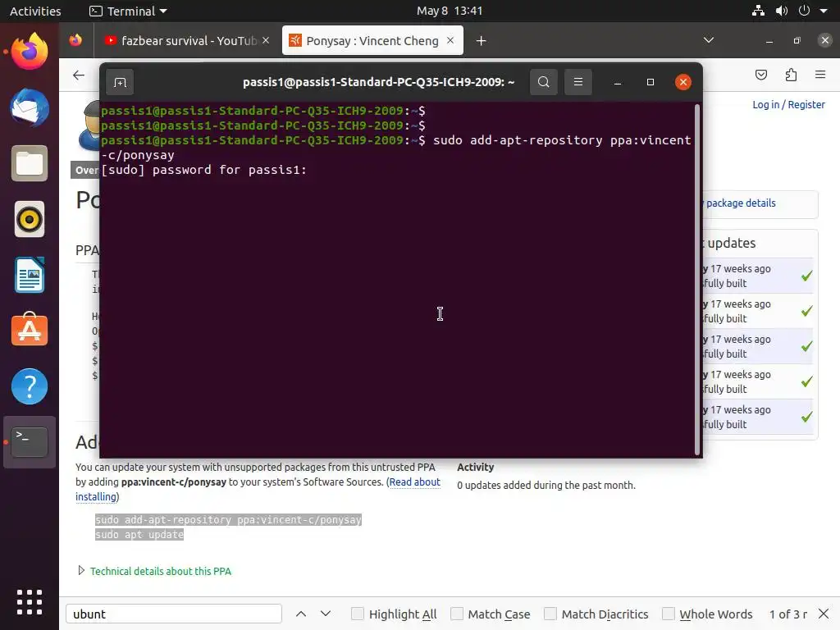Open Firefox application menu button
Viewport: 840px width, 630px height.
pos(820,75)
